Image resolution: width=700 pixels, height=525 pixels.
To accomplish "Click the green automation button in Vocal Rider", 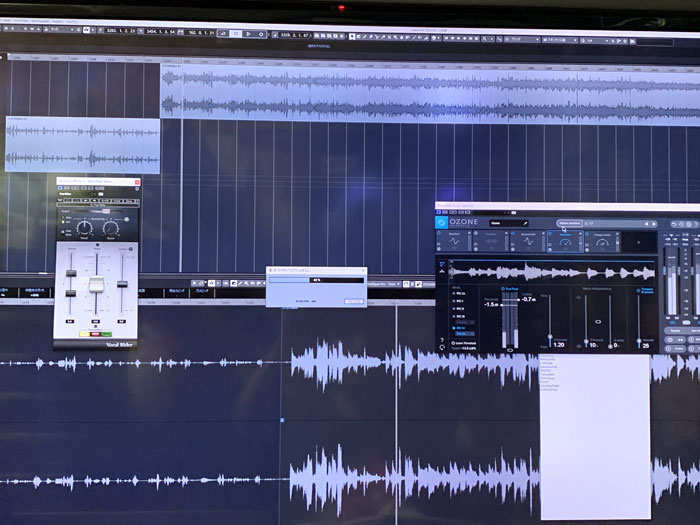I will (x=106, y=334).
